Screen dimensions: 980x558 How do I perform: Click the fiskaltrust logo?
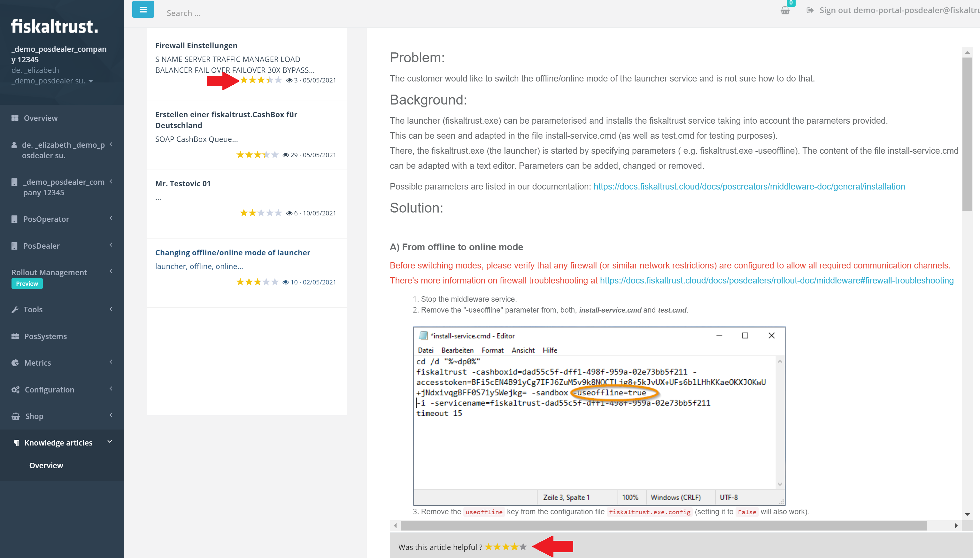55,27
